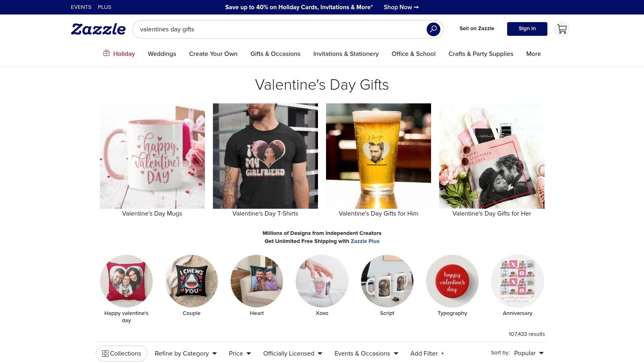Image resolution: width=644 pixels, height=362 pixels.
Task: Pick the Typography red button circle
Action: 452,281
